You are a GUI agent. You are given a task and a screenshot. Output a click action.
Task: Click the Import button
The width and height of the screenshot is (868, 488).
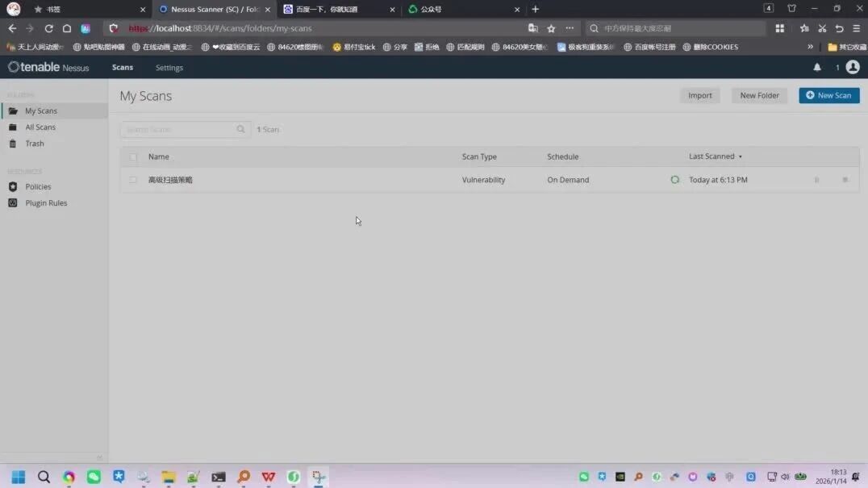point(699,95)
